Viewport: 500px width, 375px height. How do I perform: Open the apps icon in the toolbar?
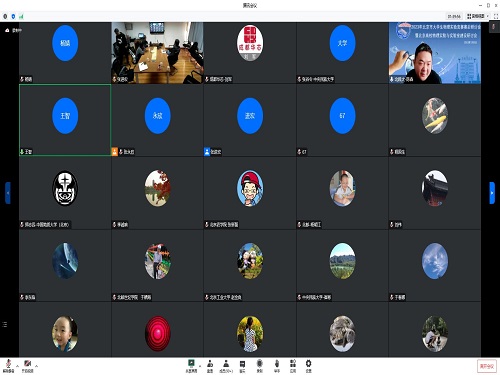[293, 365]
